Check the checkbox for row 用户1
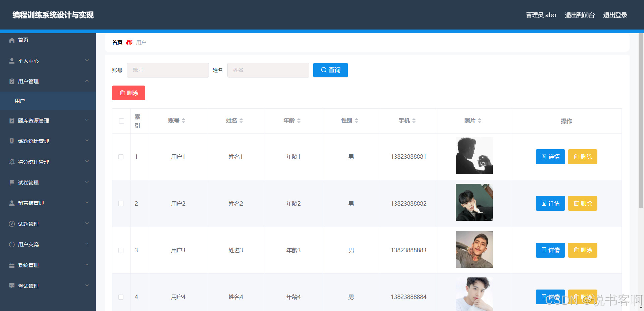Image resolution: width=644 pixels, height=311 pixels. 121,157
